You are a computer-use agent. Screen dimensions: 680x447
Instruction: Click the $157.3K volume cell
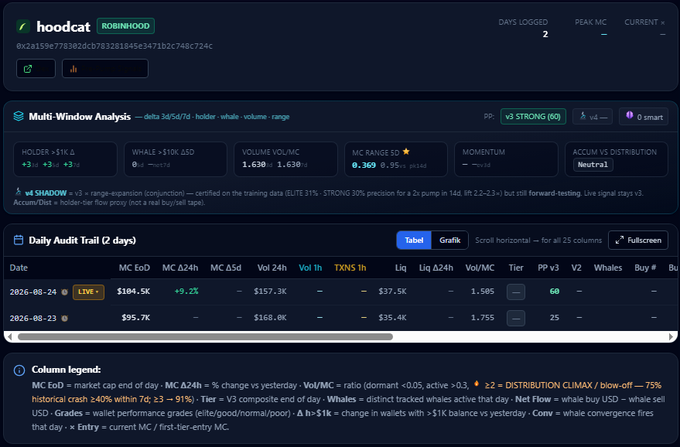pos(270,291)
